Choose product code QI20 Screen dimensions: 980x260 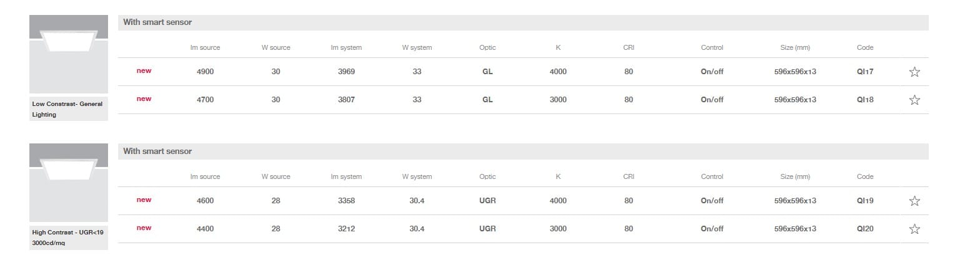pos(865,229)
